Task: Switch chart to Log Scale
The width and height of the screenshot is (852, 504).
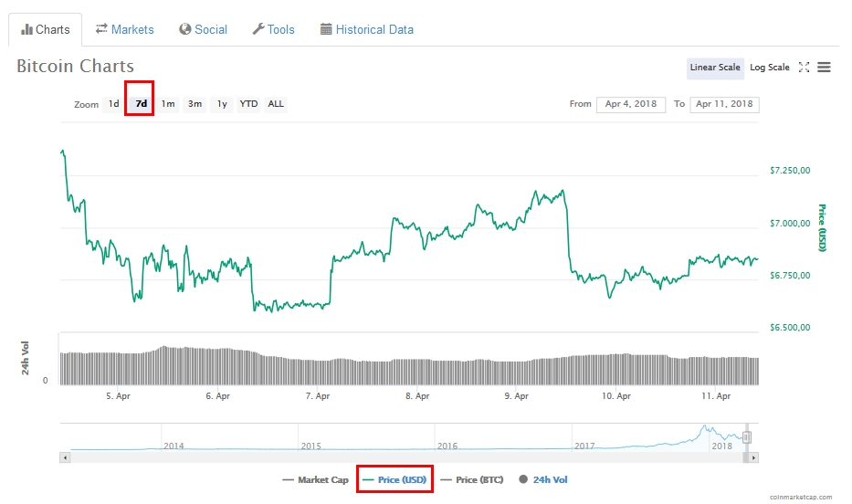Action: (770, 68)
